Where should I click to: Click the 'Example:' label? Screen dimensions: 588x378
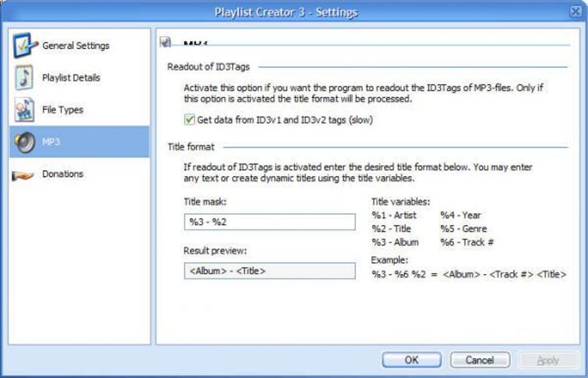(390, 260)
